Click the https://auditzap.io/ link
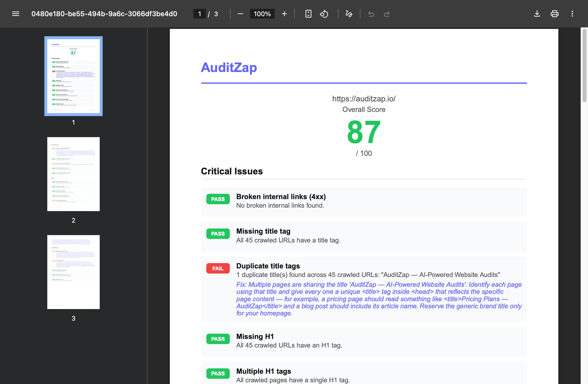The width and height of the screenshot is (588, 384). pyautogui.click(x=364, y=99)
